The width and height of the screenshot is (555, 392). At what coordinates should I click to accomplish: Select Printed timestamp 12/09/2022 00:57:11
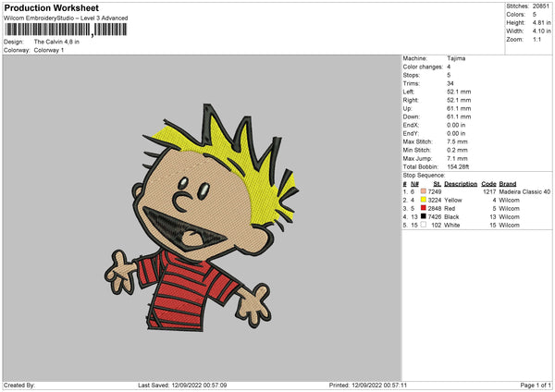coord(379,386)
